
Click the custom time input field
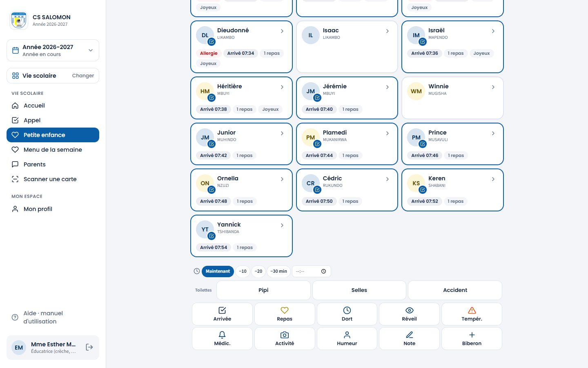pyautogui.click(x=311, y=272)
